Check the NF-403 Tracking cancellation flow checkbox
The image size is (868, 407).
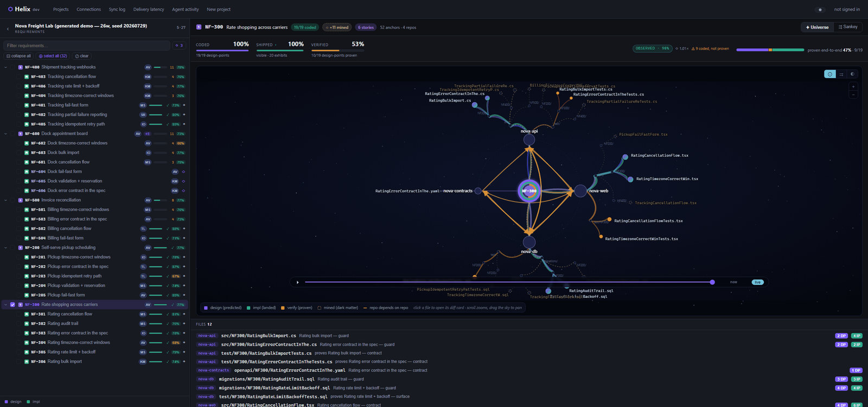point(18,77)
